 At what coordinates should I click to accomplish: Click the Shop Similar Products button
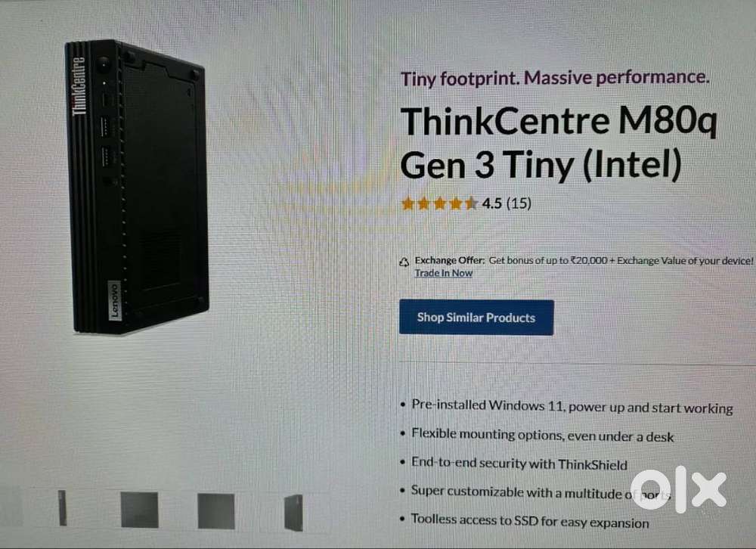coord(476,318)
